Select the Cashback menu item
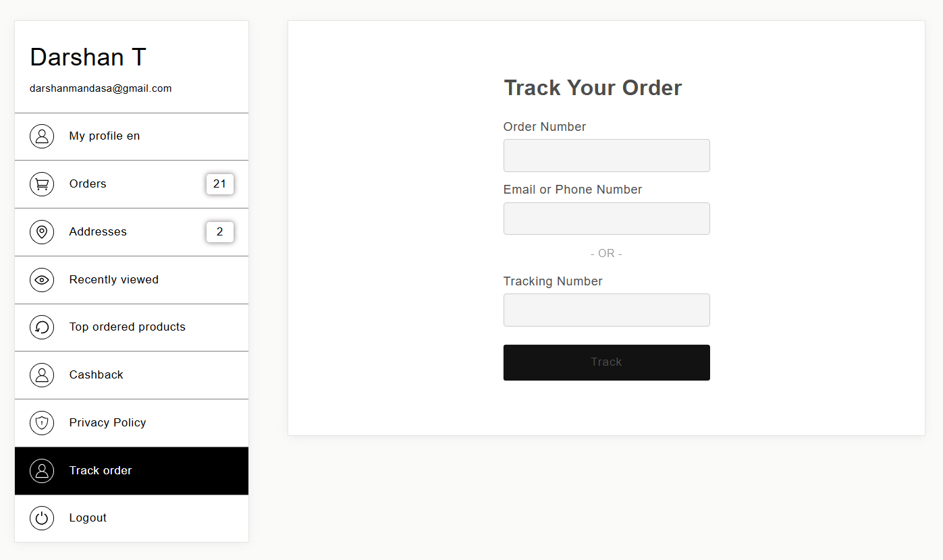The height and width of the screenshot is (560, 943). tap(132, 375)
